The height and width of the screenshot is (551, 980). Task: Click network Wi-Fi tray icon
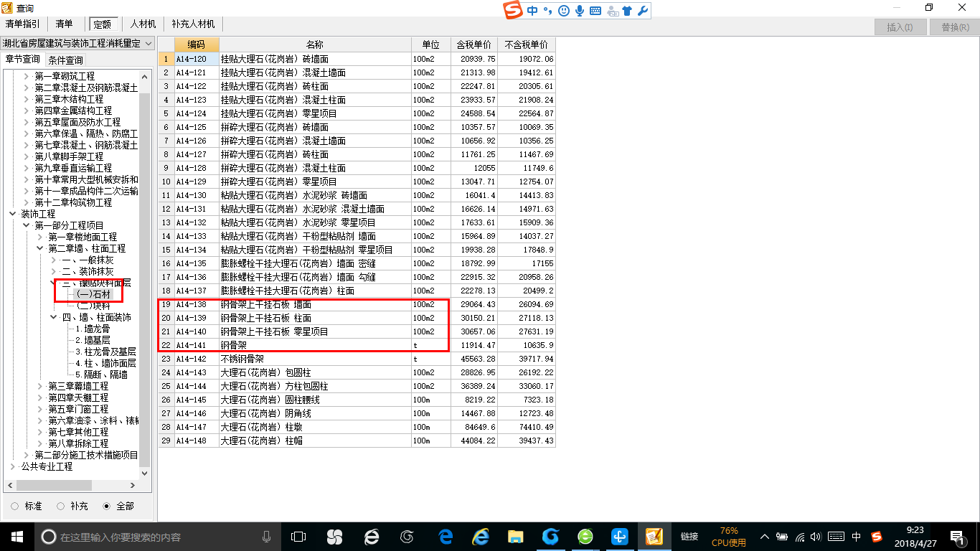click(x=800, y=537)
